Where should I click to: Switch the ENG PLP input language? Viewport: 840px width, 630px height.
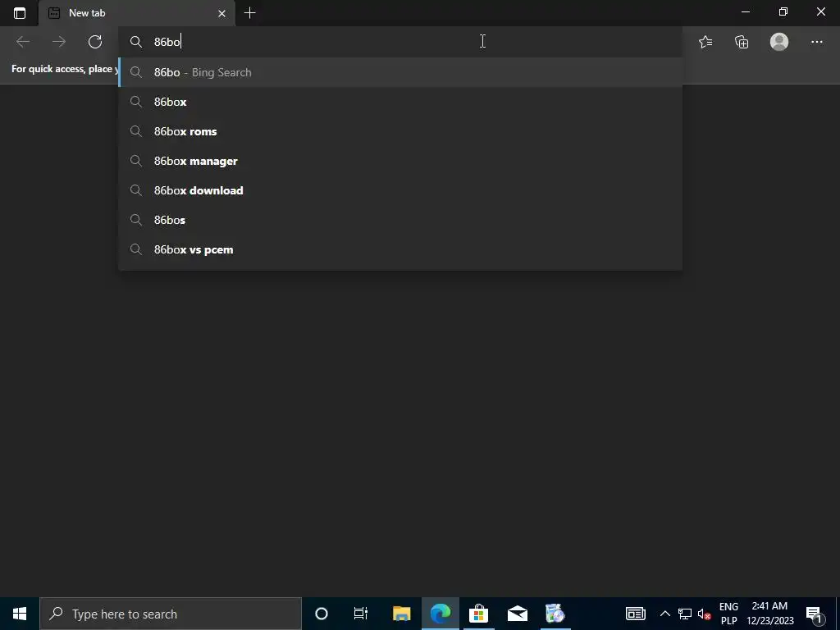(728, 614)
